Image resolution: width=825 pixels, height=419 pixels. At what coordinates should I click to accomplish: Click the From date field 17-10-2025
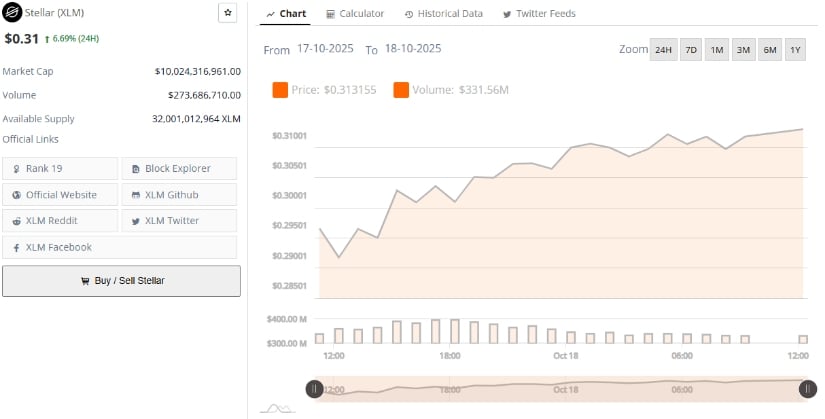click(x=325, y=49)
